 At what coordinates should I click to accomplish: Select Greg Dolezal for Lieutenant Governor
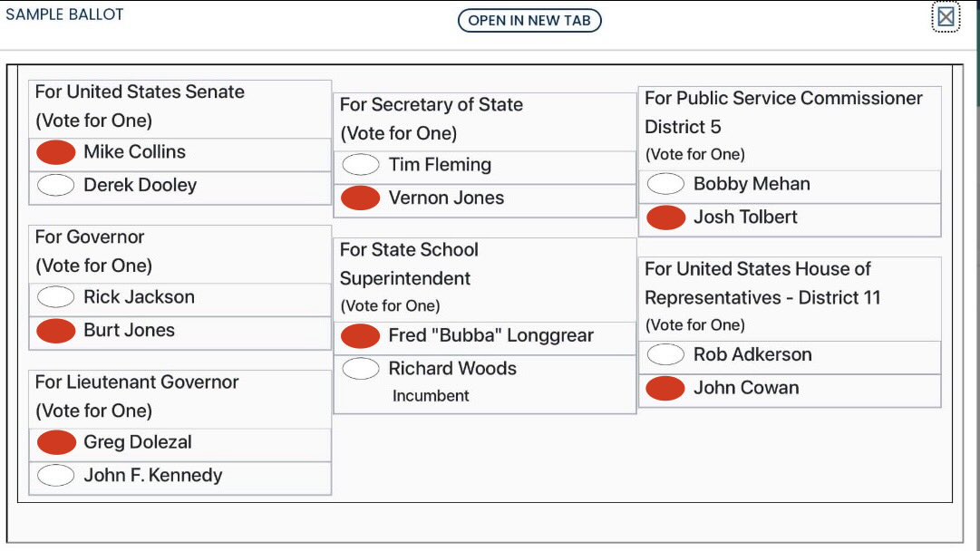(x=56, y=442)
